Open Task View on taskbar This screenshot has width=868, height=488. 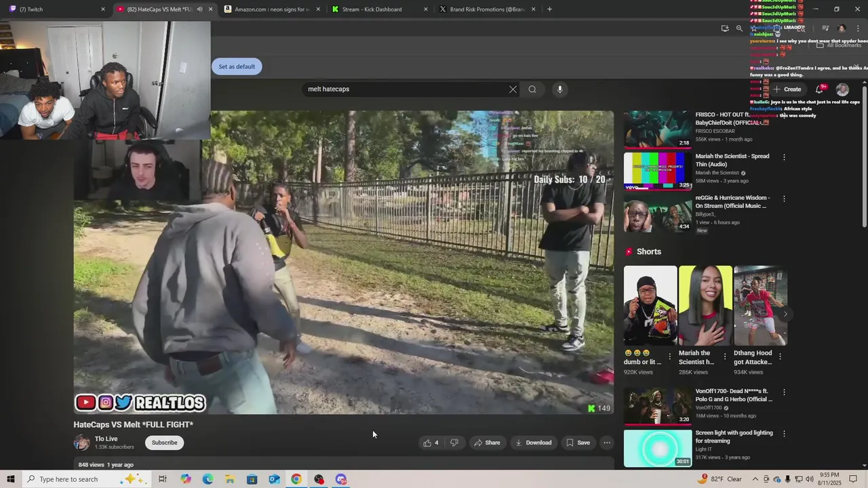point(163,479)
